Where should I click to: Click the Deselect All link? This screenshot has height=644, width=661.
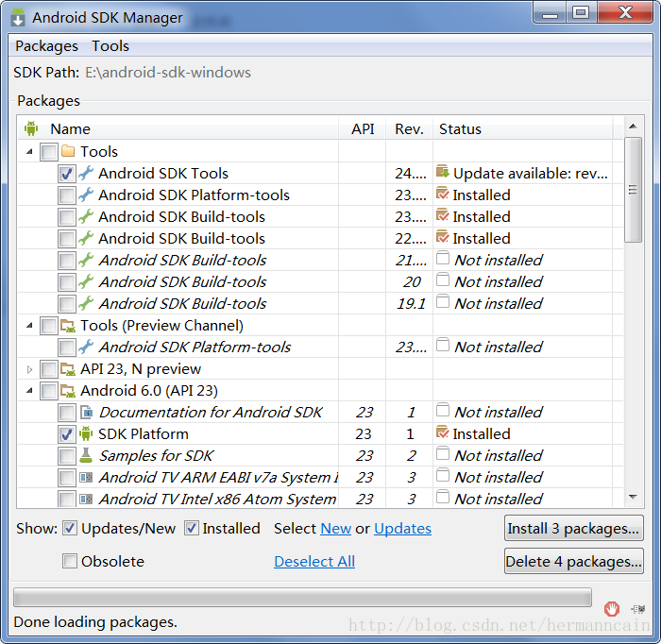coord(314,562)
